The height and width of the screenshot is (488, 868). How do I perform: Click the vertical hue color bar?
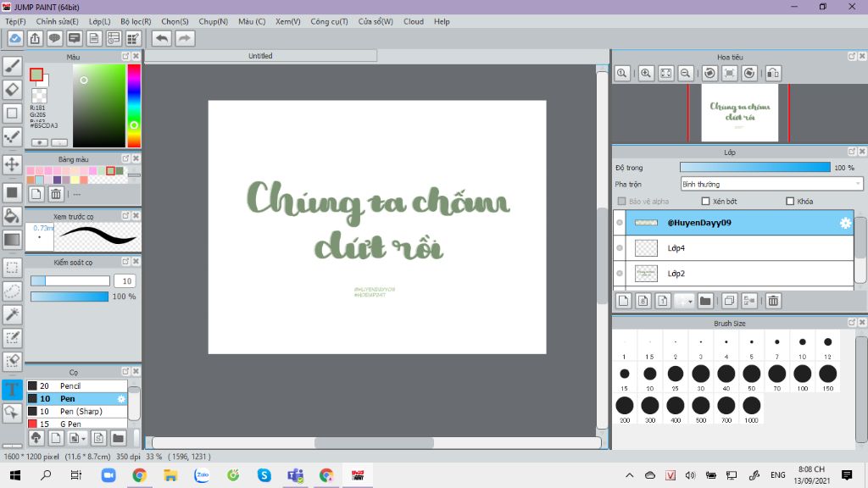pyautogui.click(x=134, y=106)
